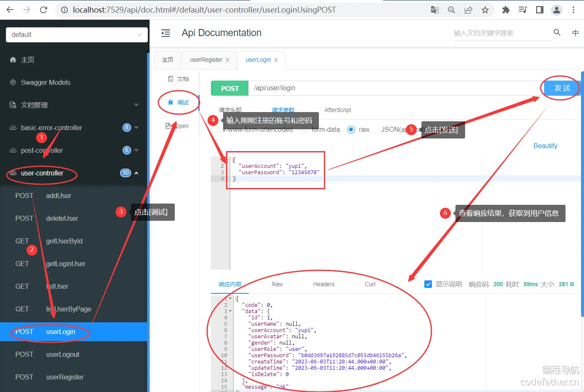This screenshot has height=392, width=584.
Task: Switch language with the 中 icon
Action: point(575,33)
